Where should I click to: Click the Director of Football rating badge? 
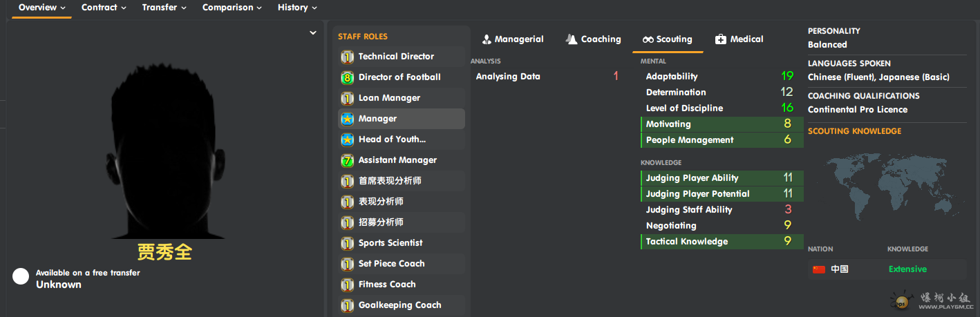click(x=347, y=77)
